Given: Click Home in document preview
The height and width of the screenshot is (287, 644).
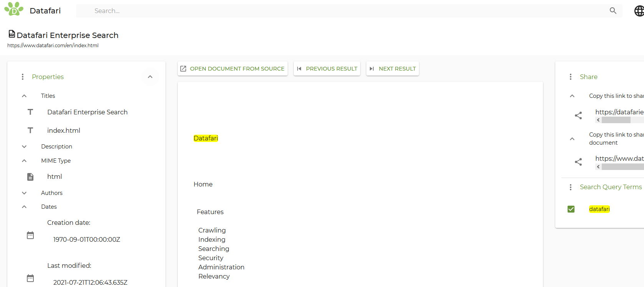Looking at the screenshot, I should click(x=203, y=184).
